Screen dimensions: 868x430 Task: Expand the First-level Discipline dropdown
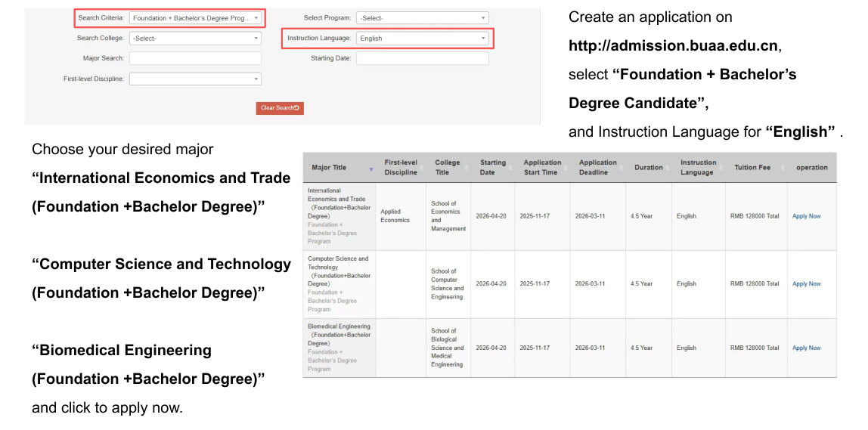pyautogui.click(x=195, y=79)
